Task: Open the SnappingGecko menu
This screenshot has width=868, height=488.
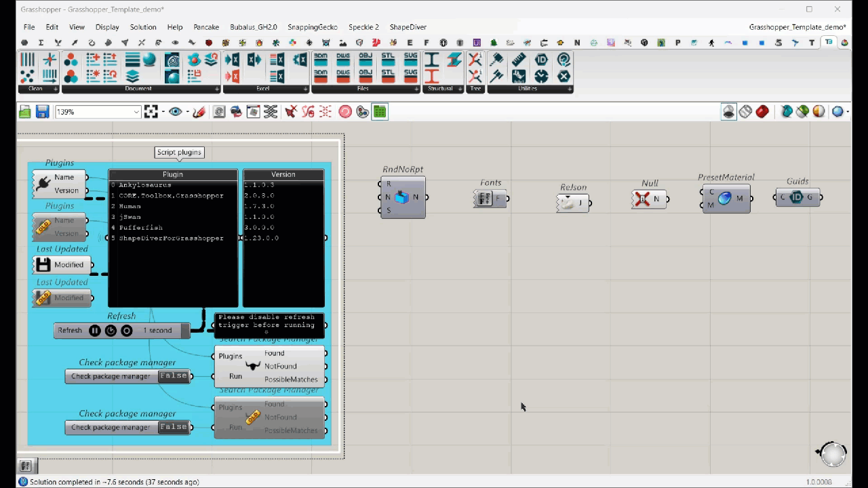Action: click(313, 27)
